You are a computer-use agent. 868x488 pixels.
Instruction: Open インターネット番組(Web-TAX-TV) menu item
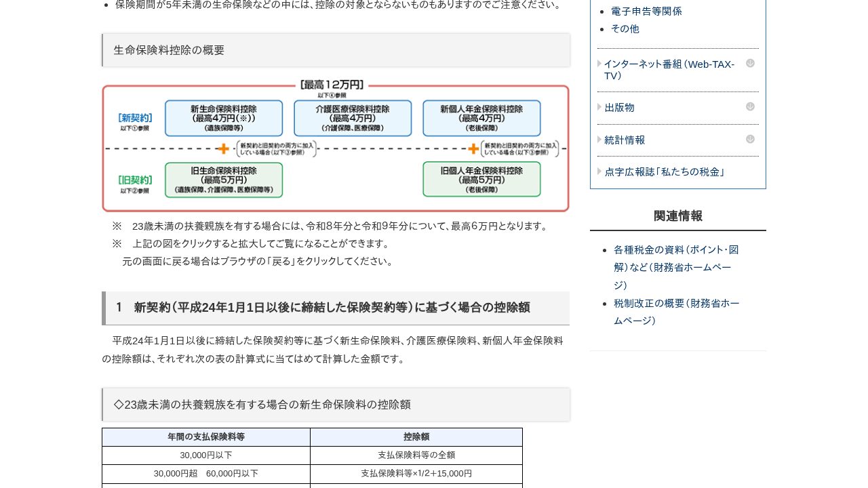669,70
